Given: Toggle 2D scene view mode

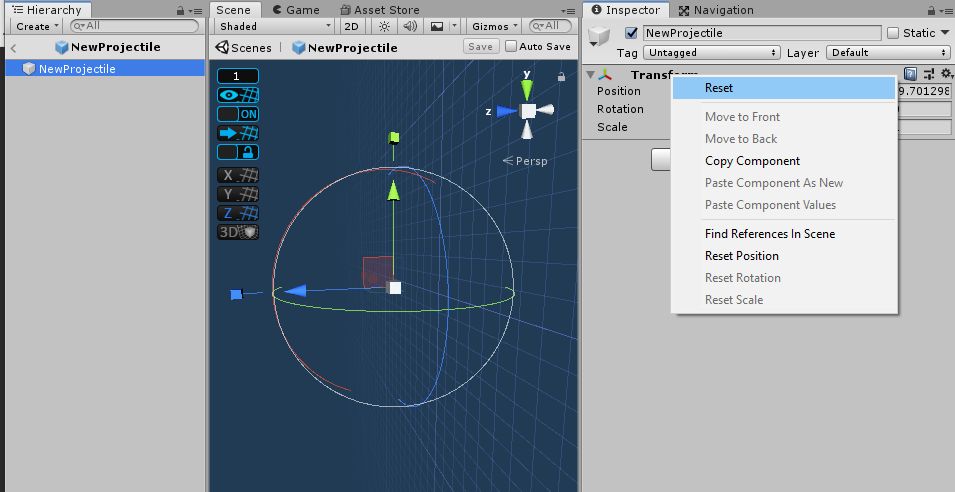Looking at the screenshot, I should (351, 26).
